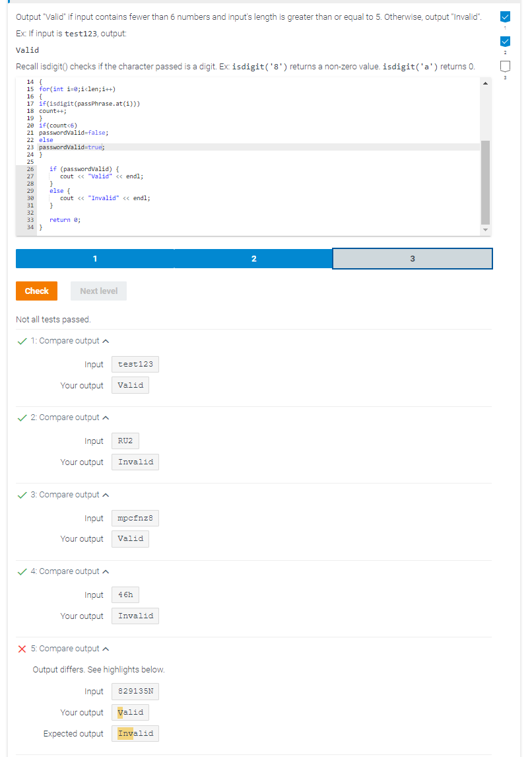
Task: Click the green checkmark beside test 4
Action: 20,571
